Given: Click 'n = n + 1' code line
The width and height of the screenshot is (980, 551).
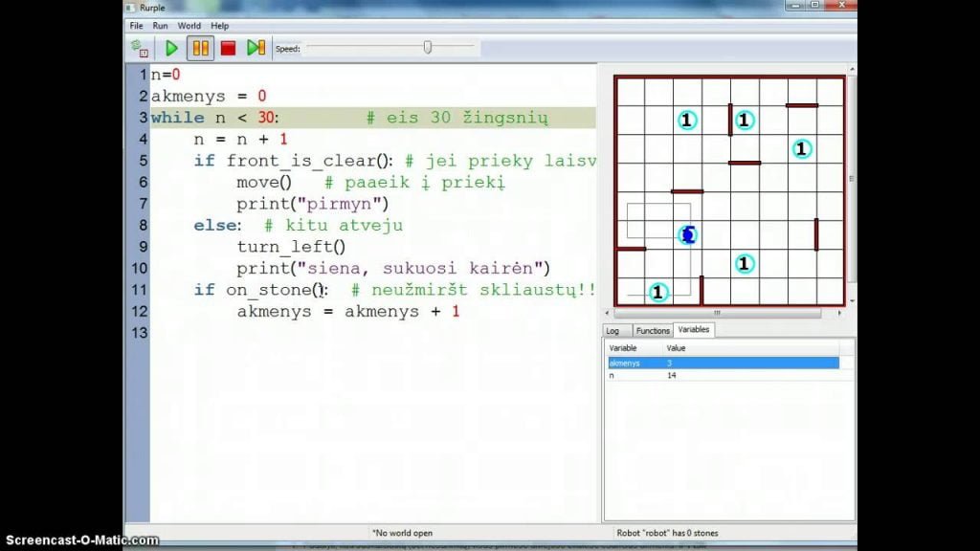Looking at the screenshot, I should tap(240, 140).
